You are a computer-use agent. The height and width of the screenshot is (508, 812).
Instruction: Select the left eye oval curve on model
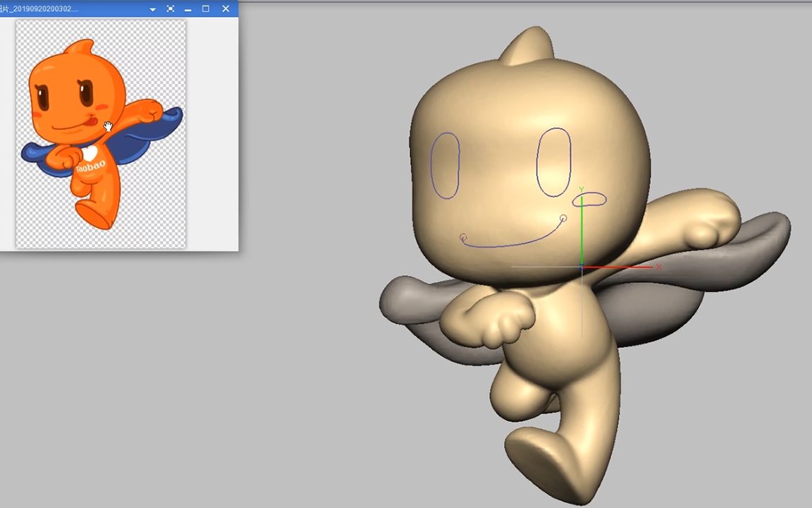click(x=445, y=166)
